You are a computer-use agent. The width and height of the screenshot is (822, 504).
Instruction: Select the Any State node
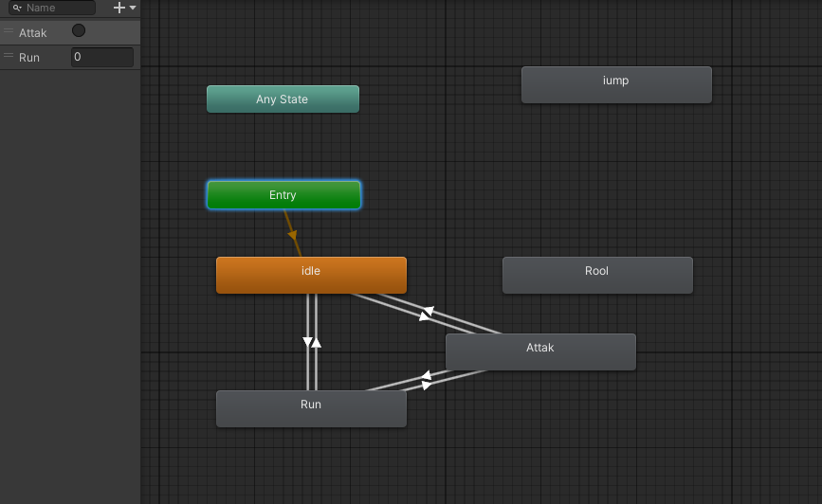(x=283, y=99)
